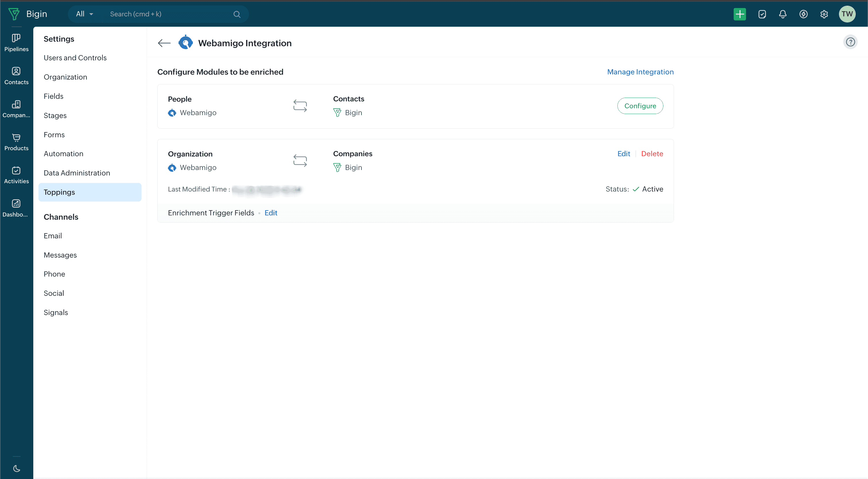Click the Manage Integration link
The height and width of the screenshot is (479, 868).
pos(640,72)
